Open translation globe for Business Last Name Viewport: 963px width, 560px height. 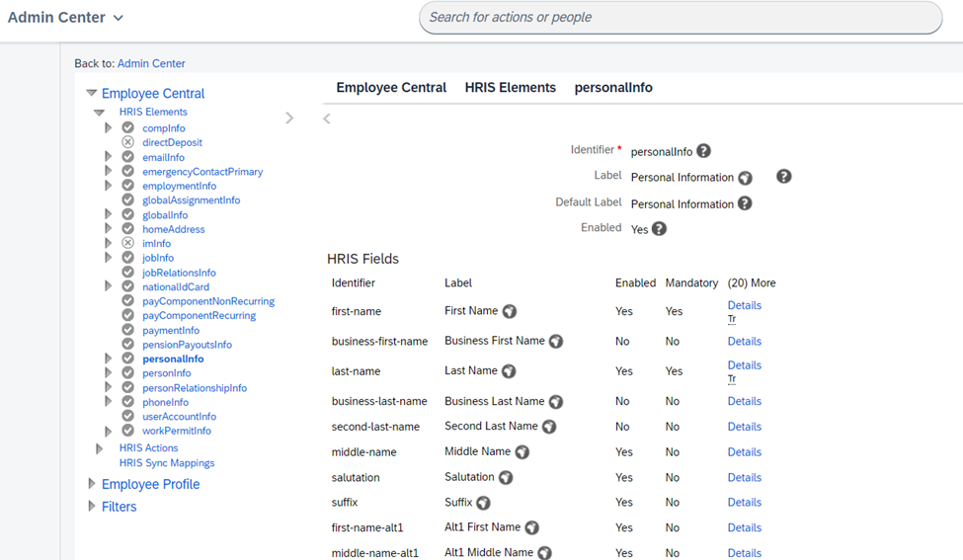pyautogui.click(x=556, y=402)
